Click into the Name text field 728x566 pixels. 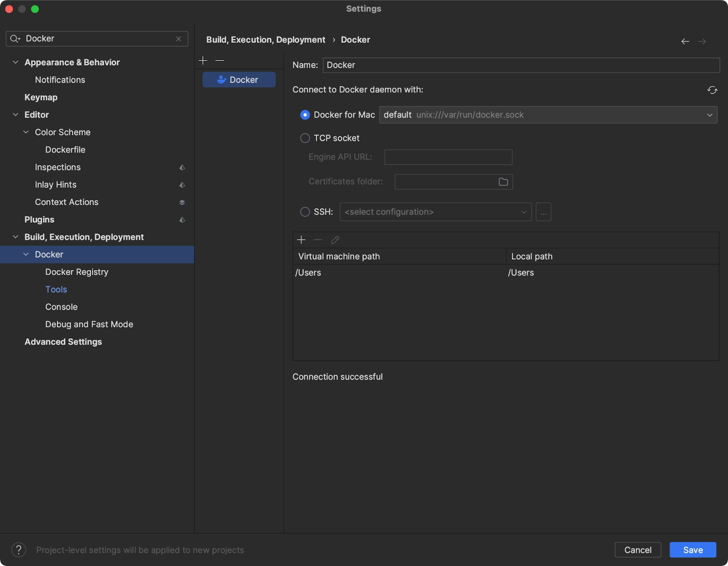click(x=521, y=65)
